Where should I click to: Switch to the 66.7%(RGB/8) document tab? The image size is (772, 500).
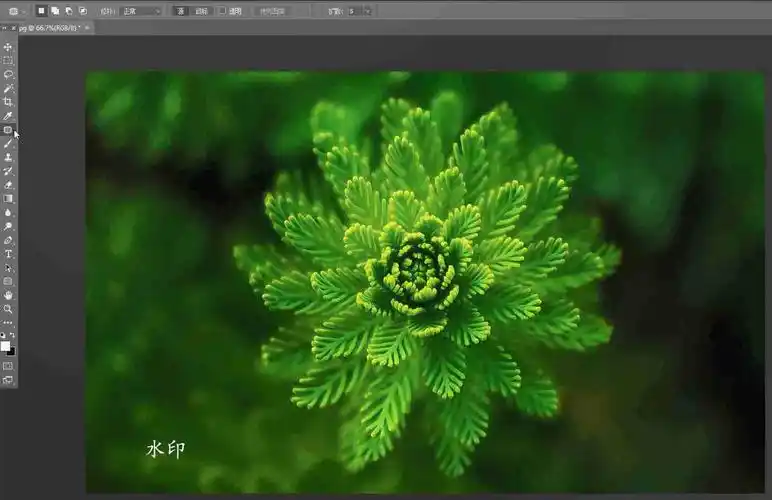[49, 28]
